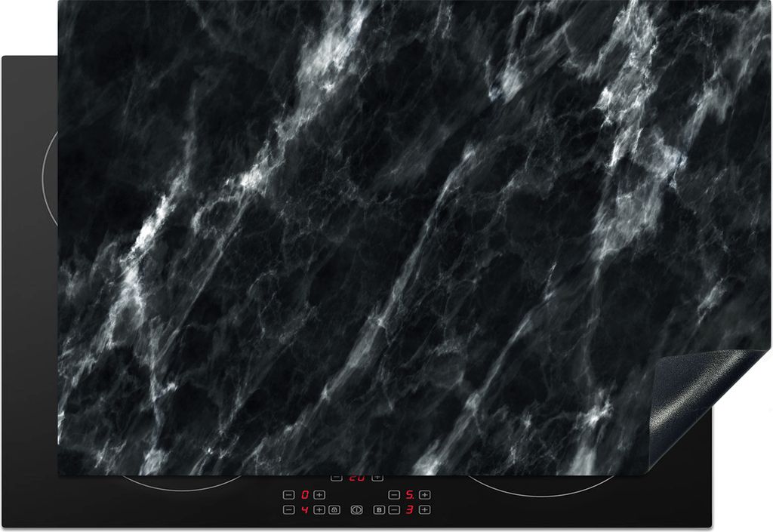Decrease the timer showing 20
Screen dimensions: 773x532
(337, 478)
